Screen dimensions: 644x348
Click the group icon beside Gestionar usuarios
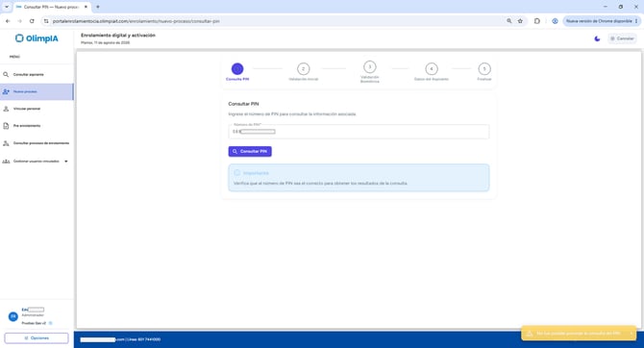[6, 162]
